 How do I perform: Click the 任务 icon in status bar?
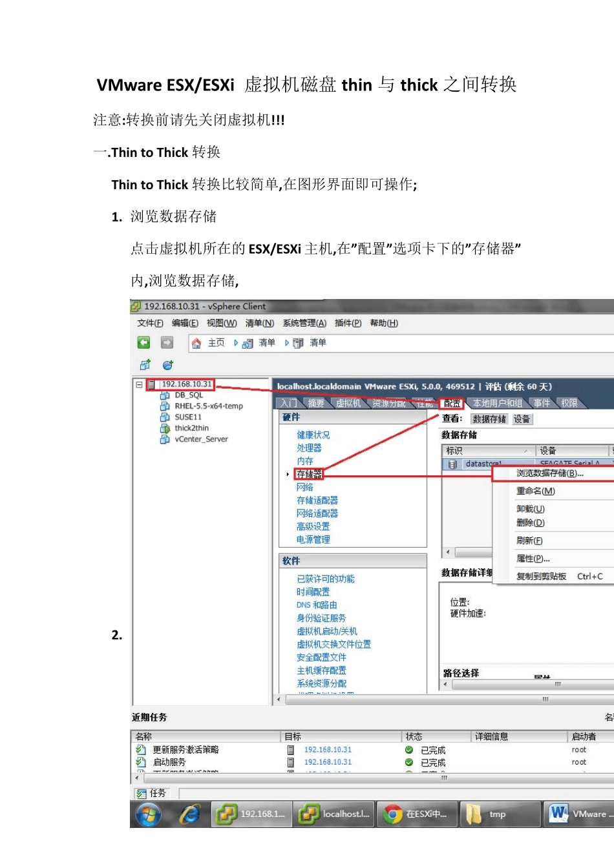[x=141, y=793]
